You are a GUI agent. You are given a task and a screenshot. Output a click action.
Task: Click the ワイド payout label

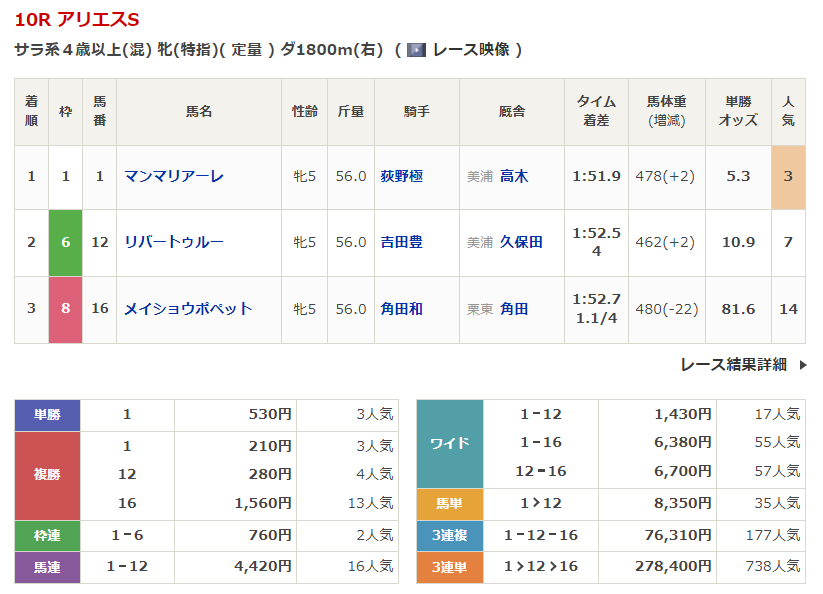tap(449, 444)
